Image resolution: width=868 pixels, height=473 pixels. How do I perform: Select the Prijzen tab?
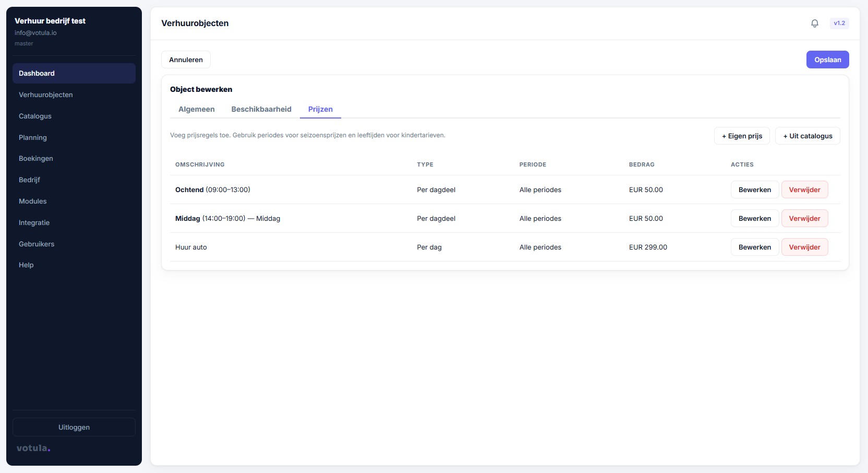tap(320, 109)
